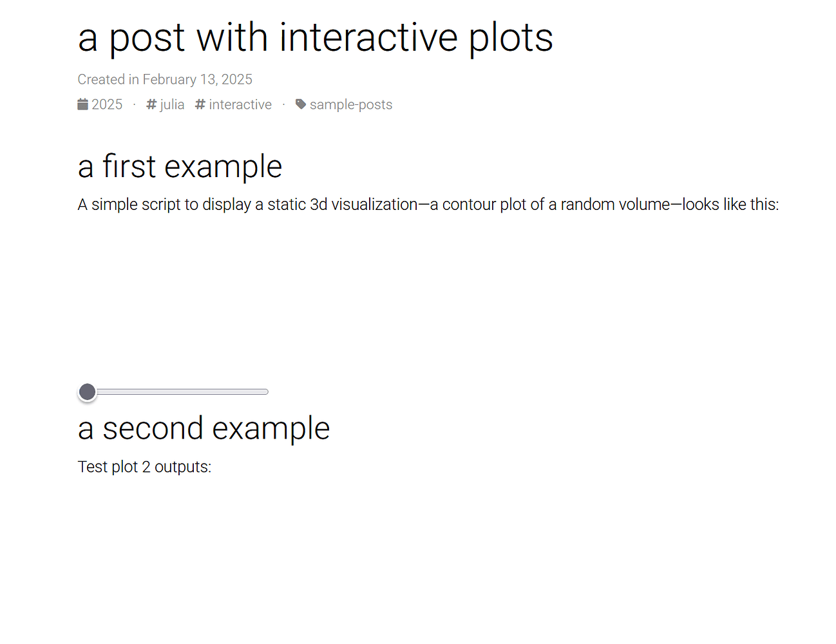Viewport: 836px width, 644px height.
Task: Click the 'Created in February 13, 2025' date text
Action: pos(165,79)
